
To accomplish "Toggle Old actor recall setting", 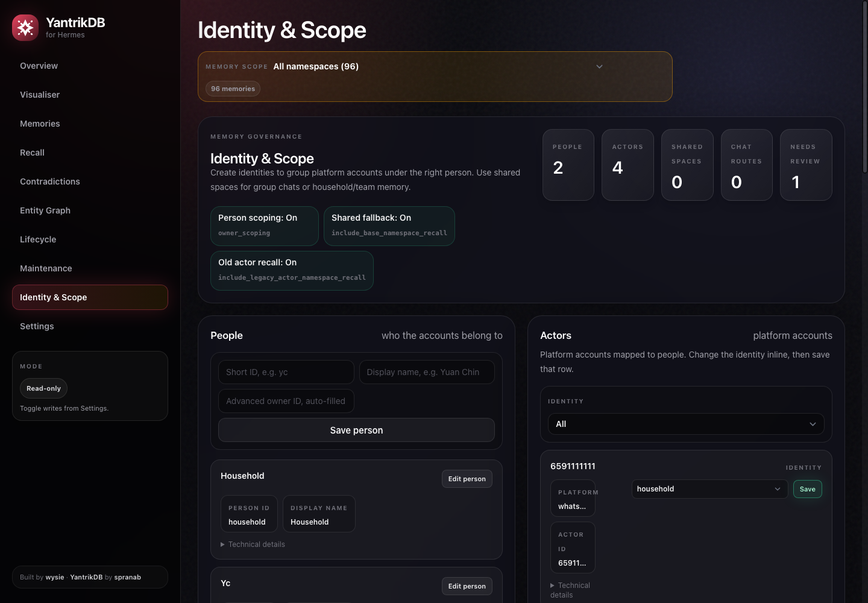I will point(292,271).
